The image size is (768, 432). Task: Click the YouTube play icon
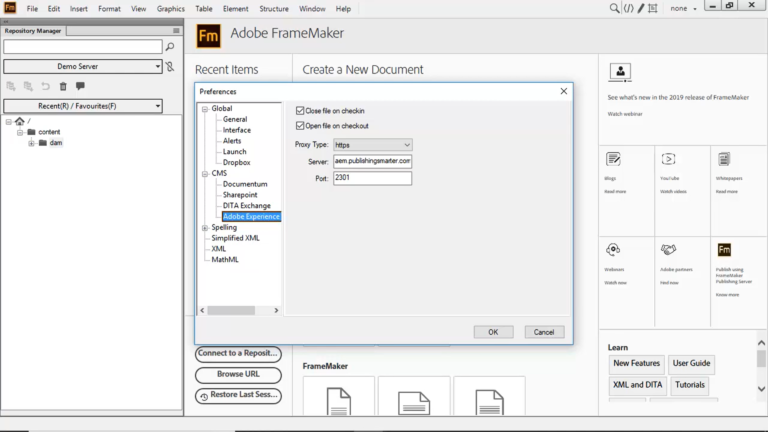tap(669, 159)
